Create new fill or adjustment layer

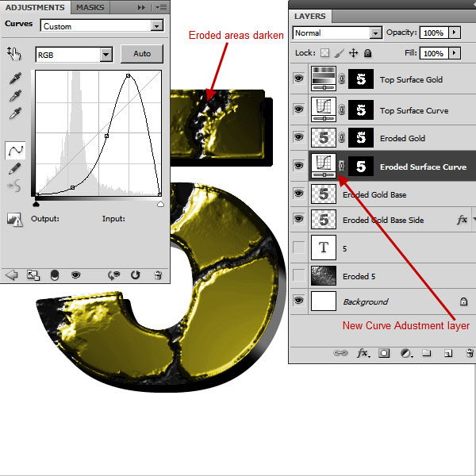(406, 353)
